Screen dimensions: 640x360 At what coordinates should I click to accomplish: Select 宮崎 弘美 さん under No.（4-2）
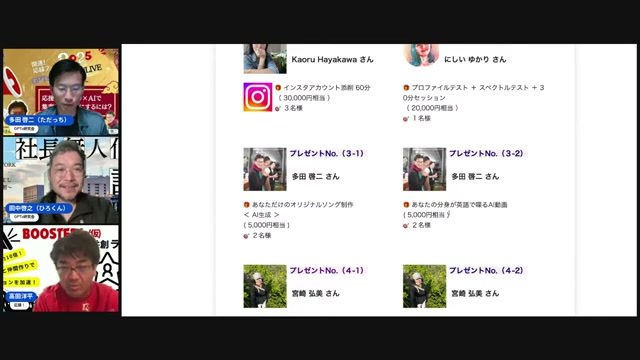click(475, 293)
